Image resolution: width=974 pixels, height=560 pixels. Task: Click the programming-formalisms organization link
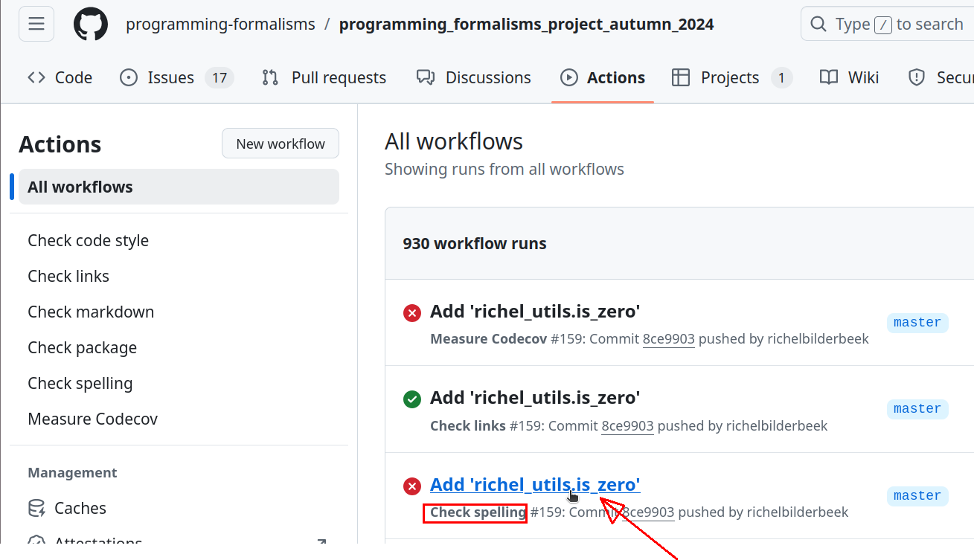(220, 24)
